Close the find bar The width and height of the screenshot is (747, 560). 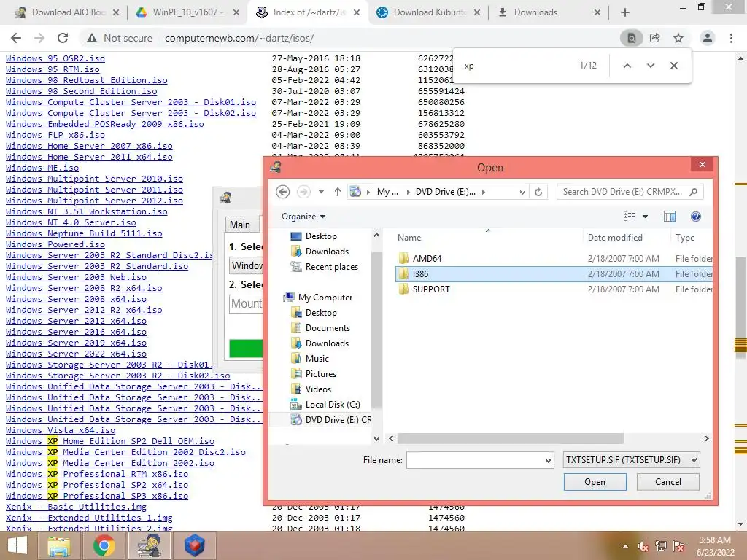(x=673, y=66)
